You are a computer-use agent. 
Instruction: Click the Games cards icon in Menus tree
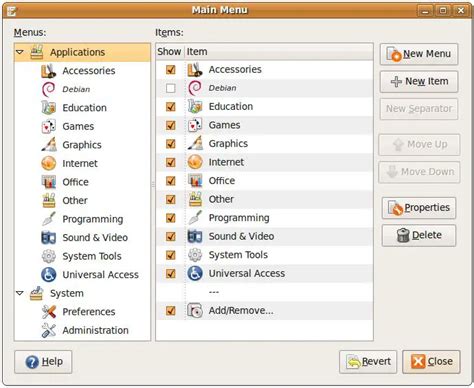pos(49,126)
